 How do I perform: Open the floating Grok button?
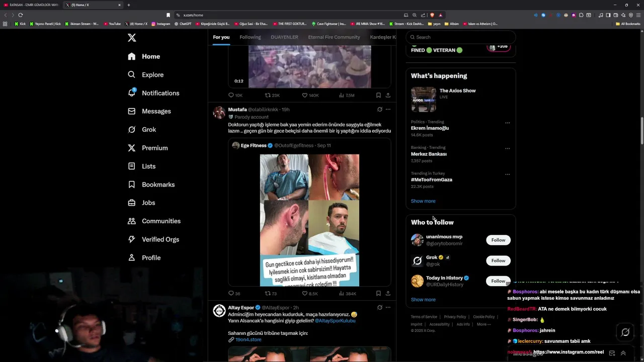pos(625,332)
